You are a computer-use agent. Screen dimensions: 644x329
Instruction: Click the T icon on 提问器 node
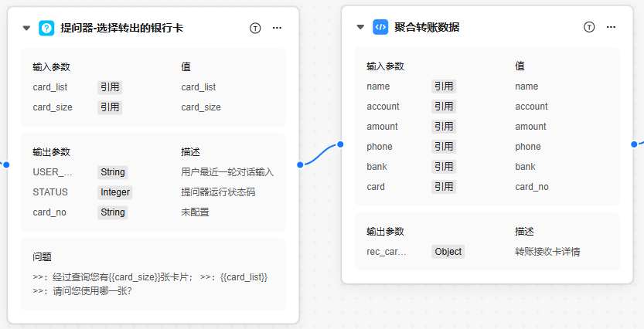click(255, 28)
